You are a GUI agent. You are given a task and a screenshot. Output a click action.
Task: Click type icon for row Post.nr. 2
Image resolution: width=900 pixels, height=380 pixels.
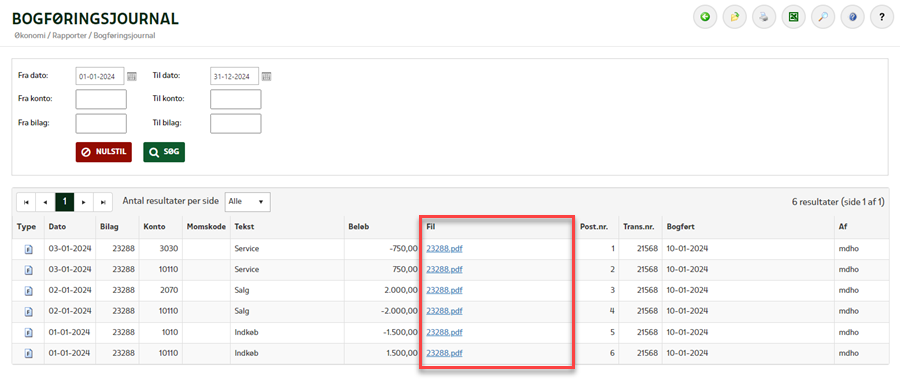[28, 270]
